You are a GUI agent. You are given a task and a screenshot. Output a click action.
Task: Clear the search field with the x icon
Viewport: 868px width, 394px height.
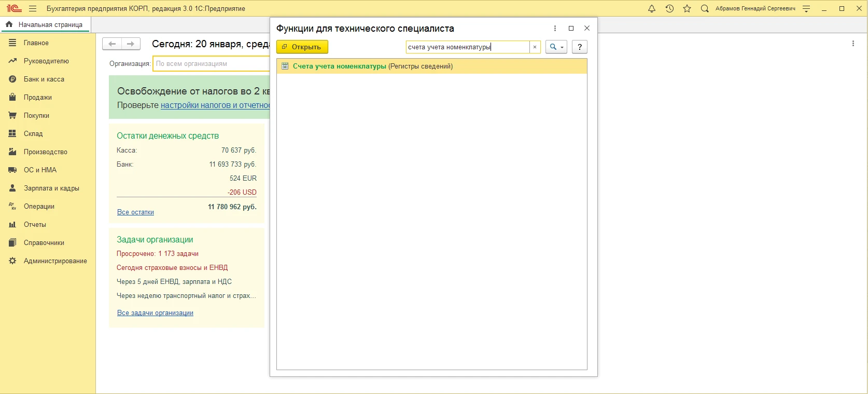click(x=535, y=47)
